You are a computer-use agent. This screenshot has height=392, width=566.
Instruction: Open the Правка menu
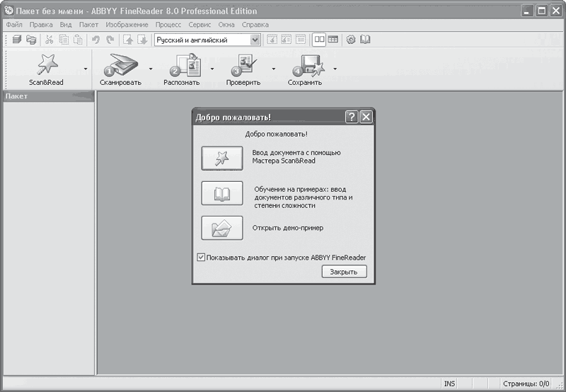(41, 25)
